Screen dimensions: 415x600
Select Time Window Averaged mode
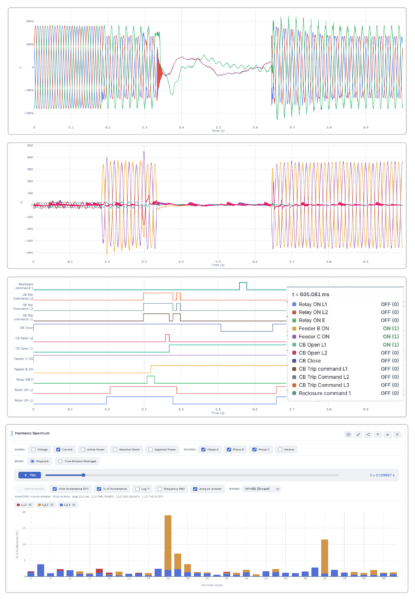click(60, 461)
